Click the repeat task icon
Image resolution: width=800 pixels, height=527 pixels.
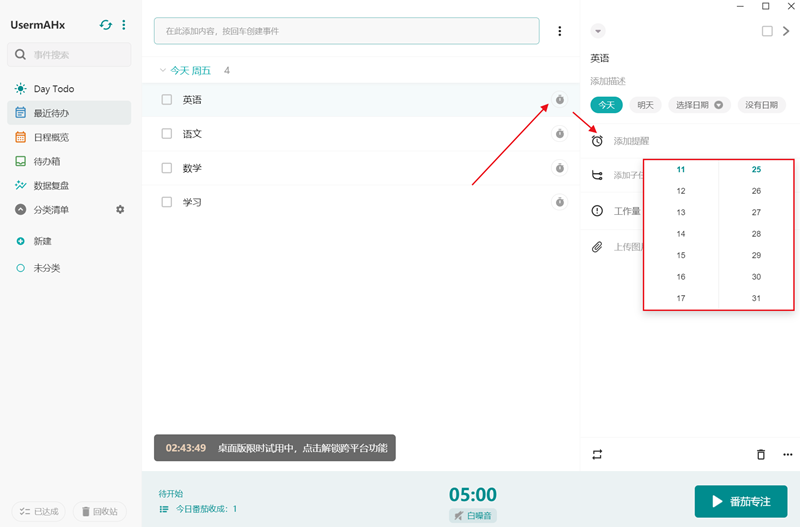tap(597, 455)
